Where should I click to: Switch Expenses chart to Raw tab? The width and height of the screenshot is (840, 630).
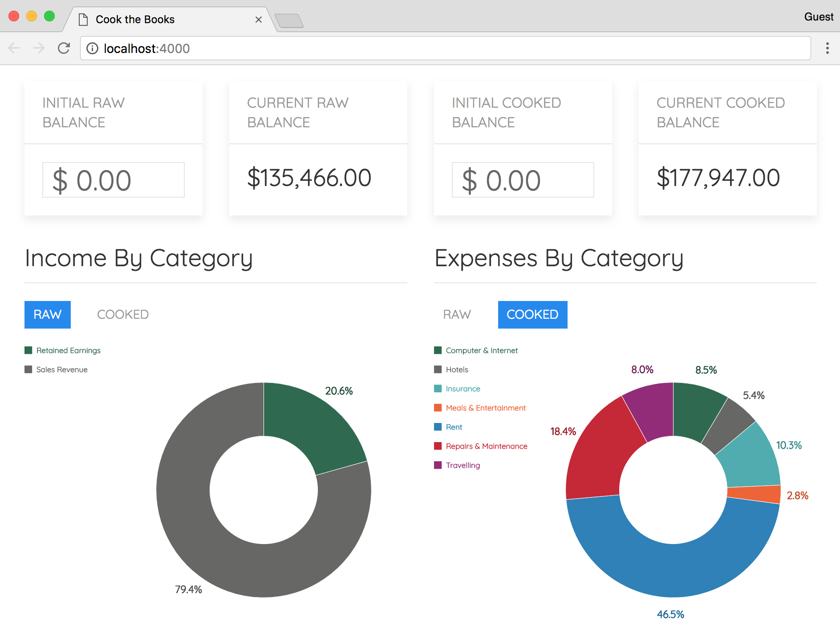coord(457,314)
